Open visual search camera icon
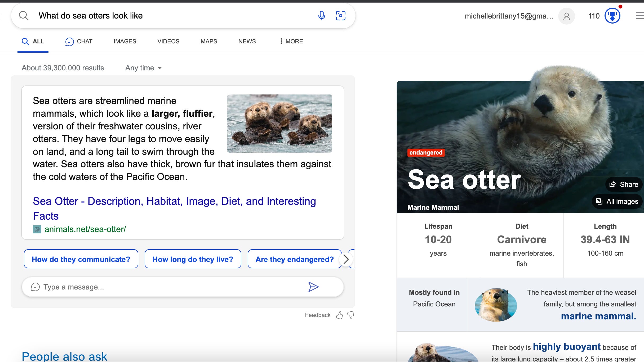The width and height of the screenshot is (644, 362). coord(340,16)
